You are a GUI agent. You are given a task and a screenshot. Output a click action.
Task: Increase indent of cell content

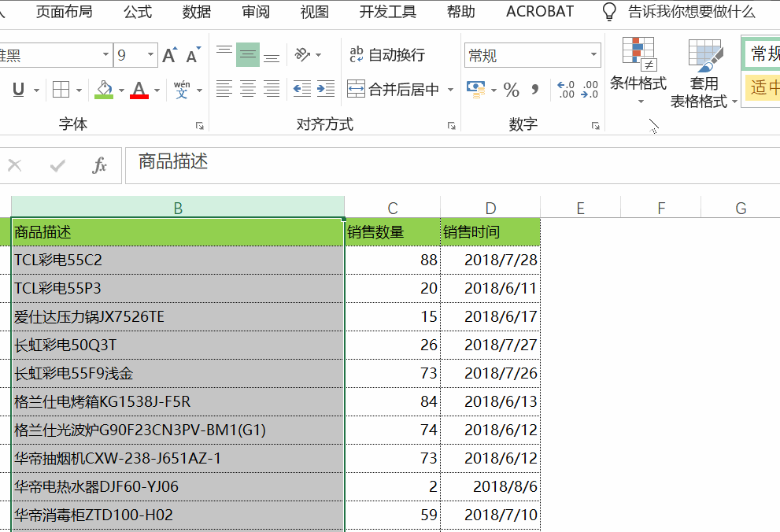pyautogui.click(x=326, y=90)
